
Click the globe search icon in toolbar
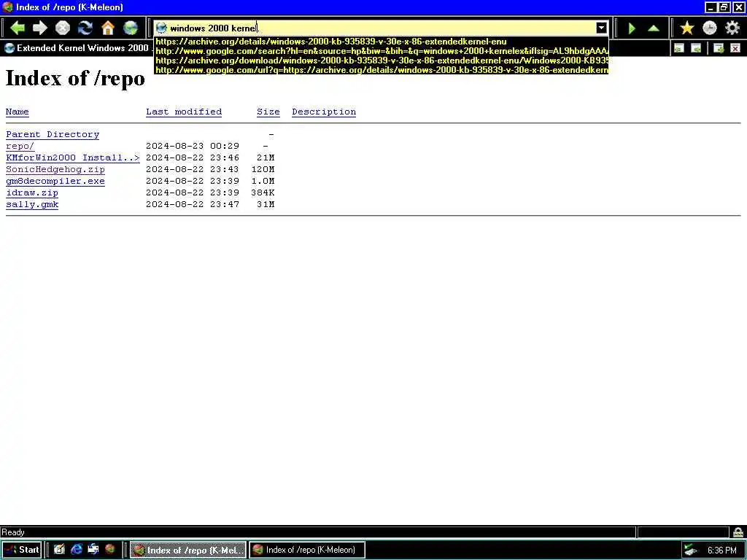pyautogui.click(x=131, y=28)
